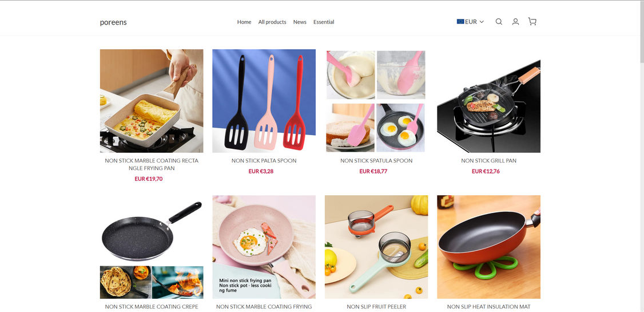Open the shopping cart icon
The width and height of the screenshot is (644, 312).
click(x=532, y=22)
